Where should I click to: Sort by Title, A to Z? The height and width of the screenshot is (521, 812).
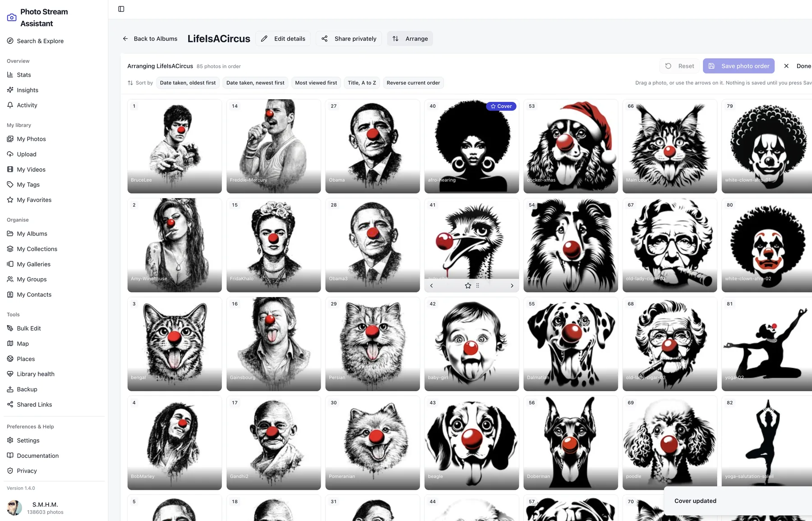(x=362, y=83)
